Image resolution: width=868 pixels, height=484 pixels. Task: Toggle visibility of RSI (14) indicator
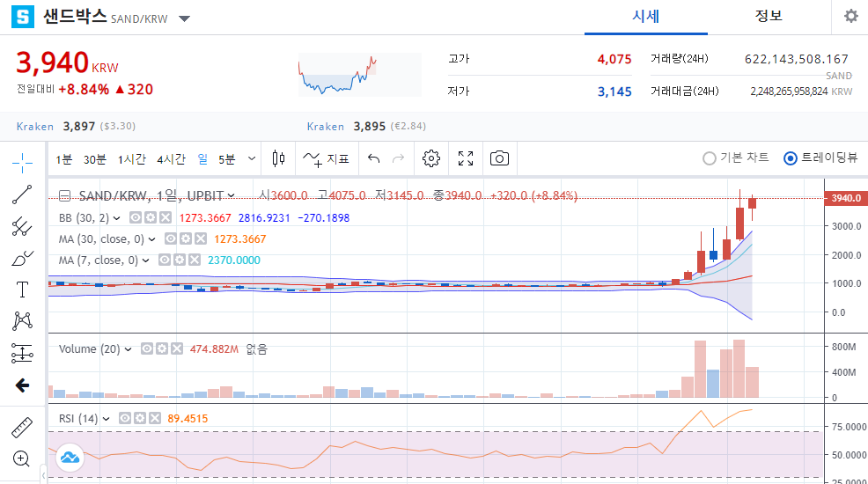(x=125, y=418)
